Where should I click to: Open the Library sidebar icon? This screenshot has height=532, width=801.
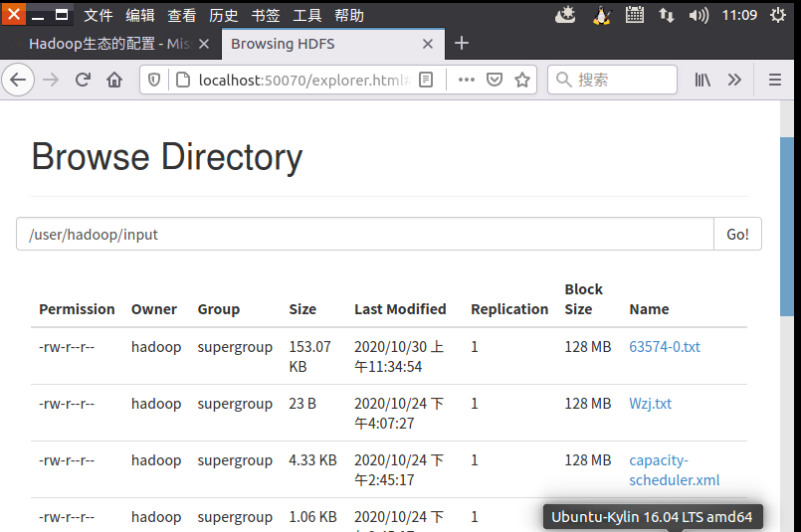coord(702,81)
